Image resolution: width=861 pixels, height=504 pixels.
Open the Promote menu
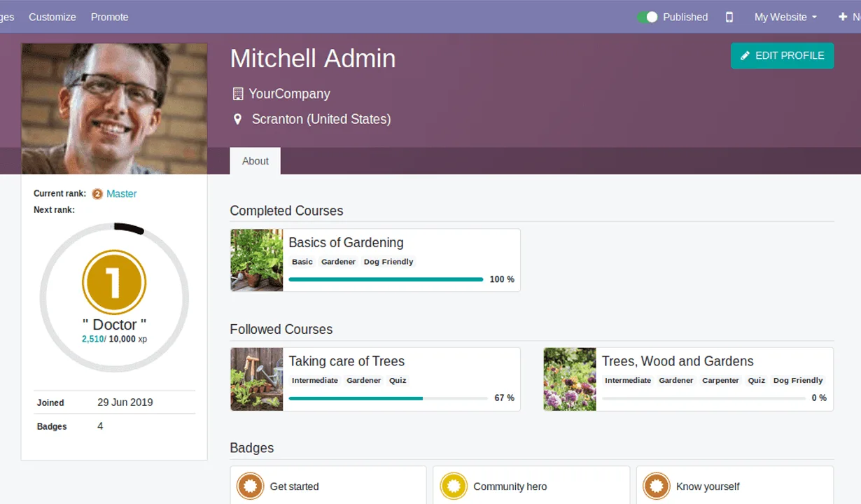pyautogui.click(x=110, y=17)
